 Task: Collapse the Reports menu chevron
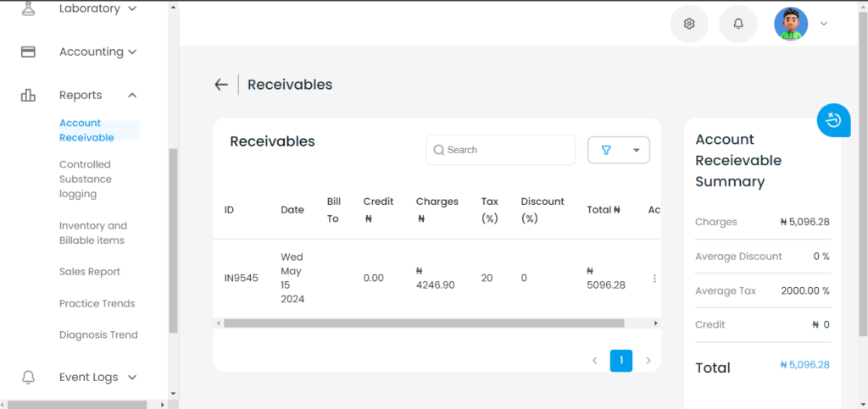pyautogui.click(x=131, y=95)
